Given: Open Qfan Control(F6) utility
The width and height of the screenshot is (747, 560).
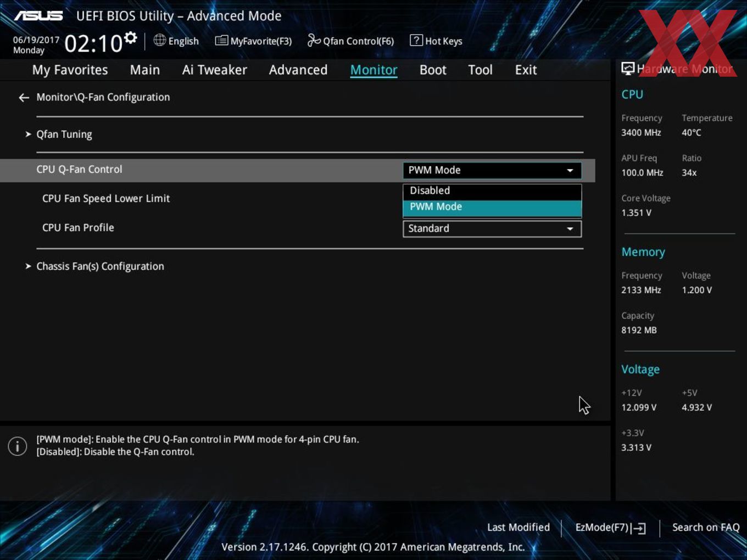Looking at the screenshot, I should 358,41.
